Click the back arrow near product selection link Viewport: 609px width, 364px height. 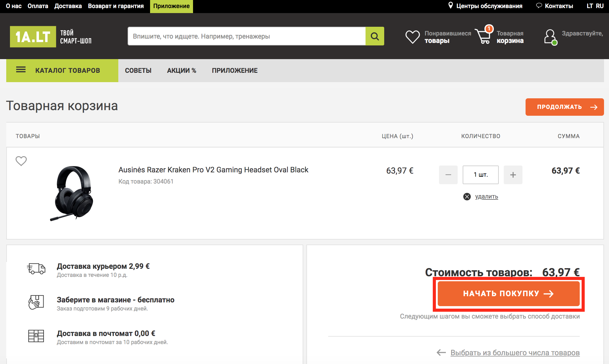click(441, 352)
